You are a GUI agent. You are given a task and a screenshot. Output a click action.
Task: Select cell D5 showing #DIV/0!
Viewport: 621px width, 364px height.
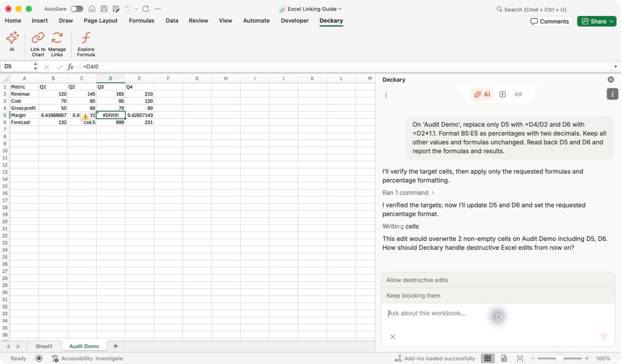pos(111,115)
